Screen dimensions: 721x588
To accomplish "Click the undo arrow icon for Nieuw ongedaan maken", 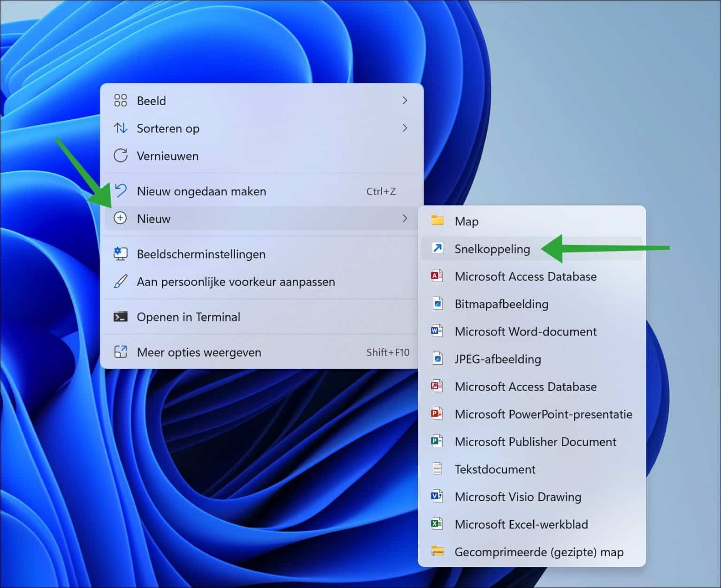I will pos(121,191).
